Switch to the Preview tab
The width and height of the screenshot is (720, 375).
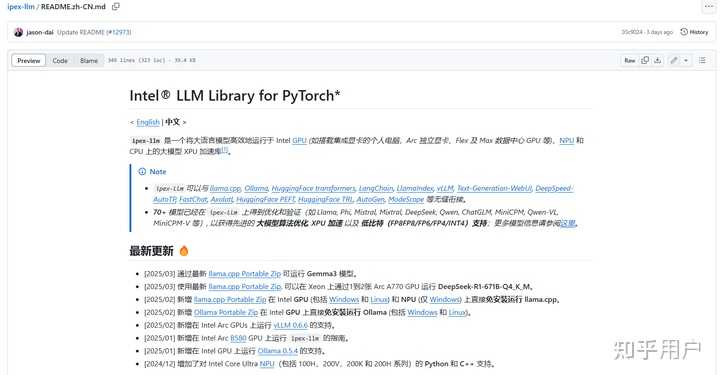pyautogui.click(x=29, y=61)
